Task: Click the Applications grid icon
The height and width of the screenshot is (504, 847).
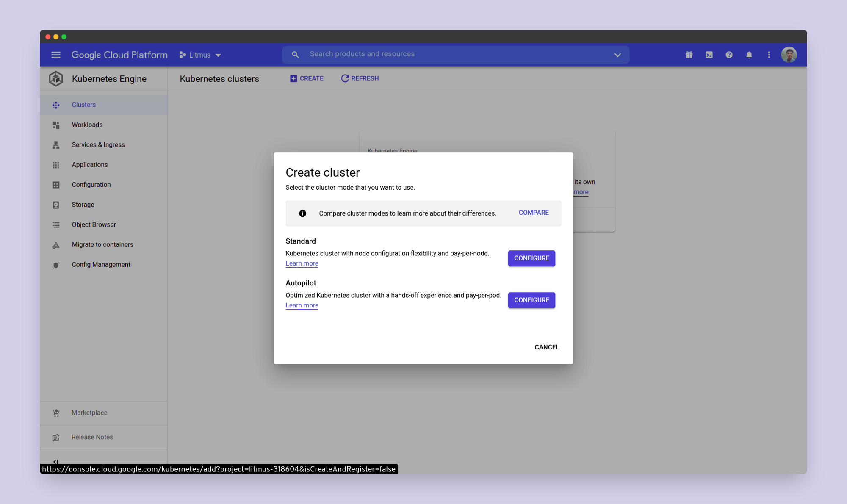Action: 56,165
